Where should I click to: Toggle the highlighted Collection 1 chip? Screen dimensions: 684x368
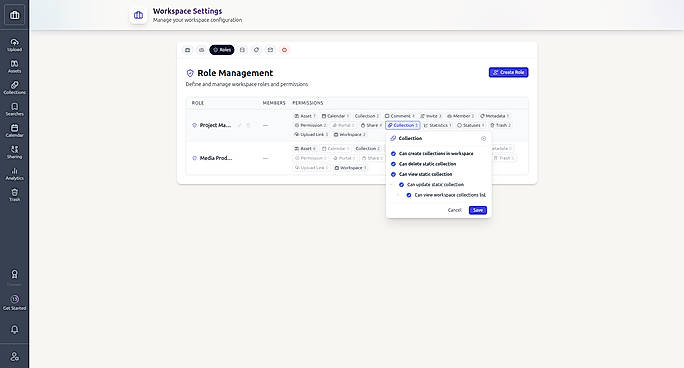[403, 125]
